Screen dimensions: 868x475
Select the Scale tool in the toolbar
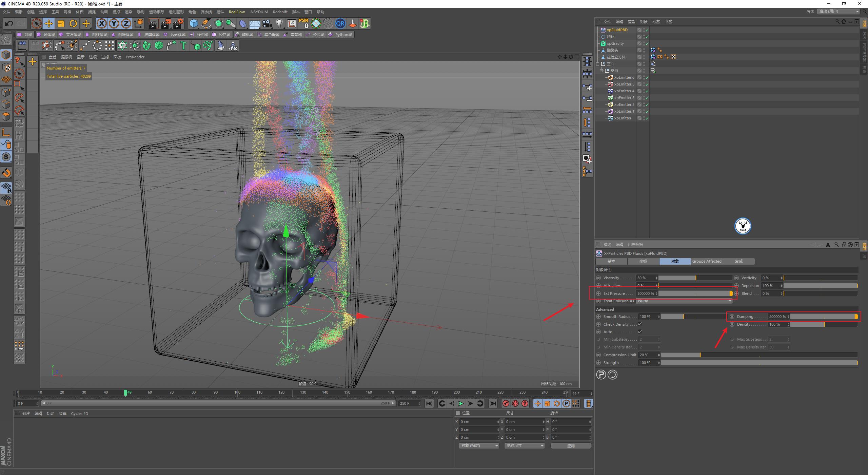click(x=61, y=23)
